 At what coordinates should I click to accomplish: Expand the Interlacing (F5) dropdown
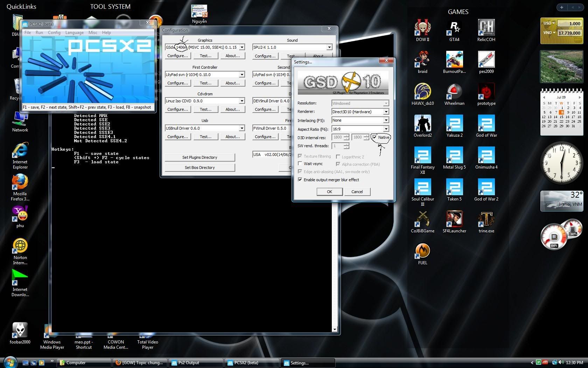386,120
